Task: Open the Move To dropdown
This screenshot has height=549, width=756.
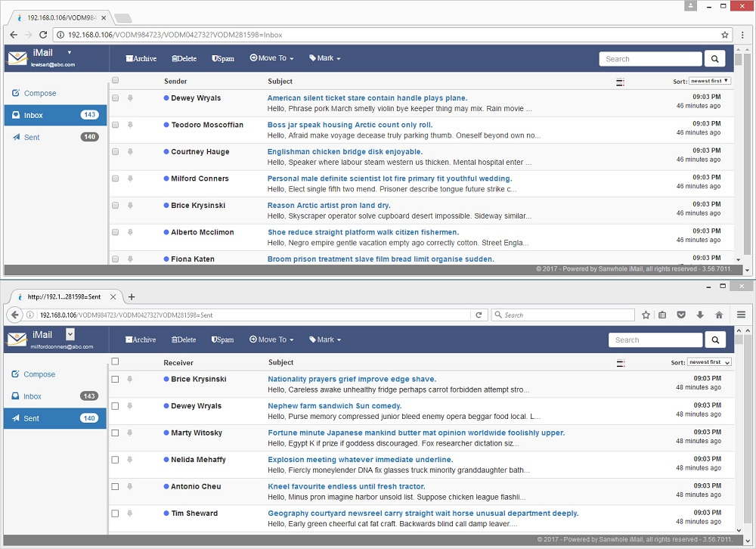Action: (x=271, y=58)
